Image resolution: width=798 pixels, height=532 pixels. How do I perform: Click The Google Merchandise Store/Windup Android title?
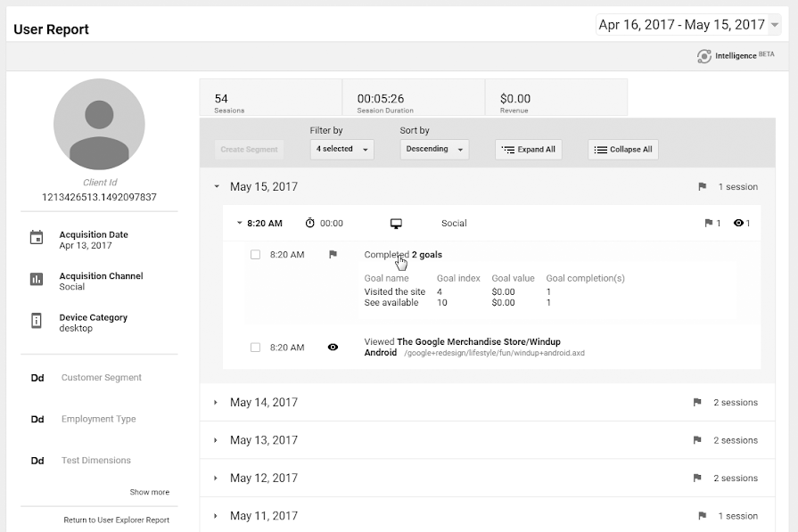pyautogui.click(x=462, y=347)
